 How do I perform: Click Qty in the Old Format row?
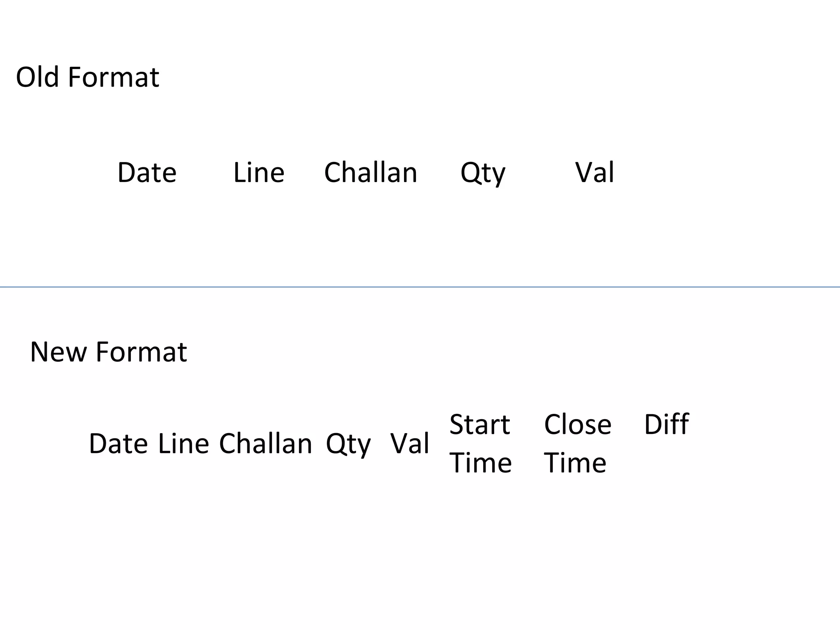point(483,173)
